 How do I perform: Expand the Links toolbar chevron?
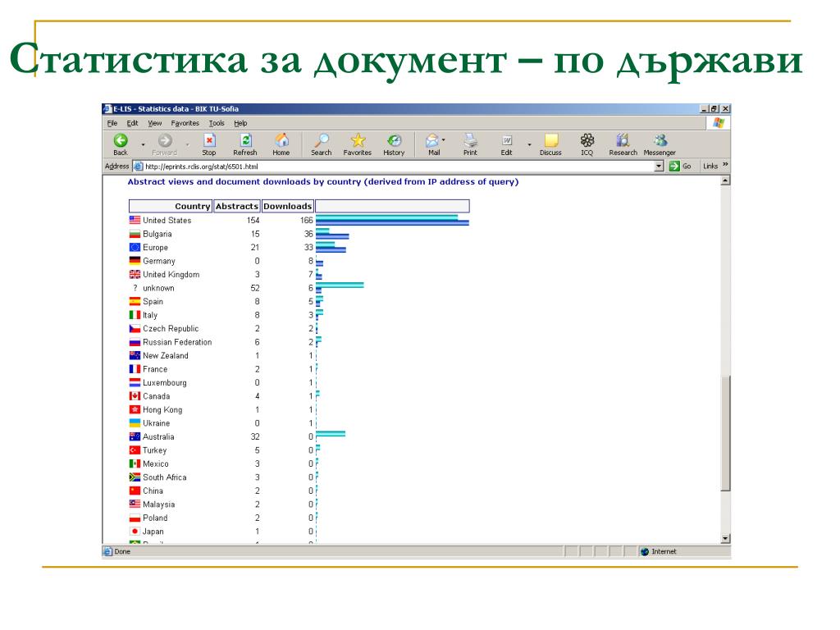click(x=725, y=164)
